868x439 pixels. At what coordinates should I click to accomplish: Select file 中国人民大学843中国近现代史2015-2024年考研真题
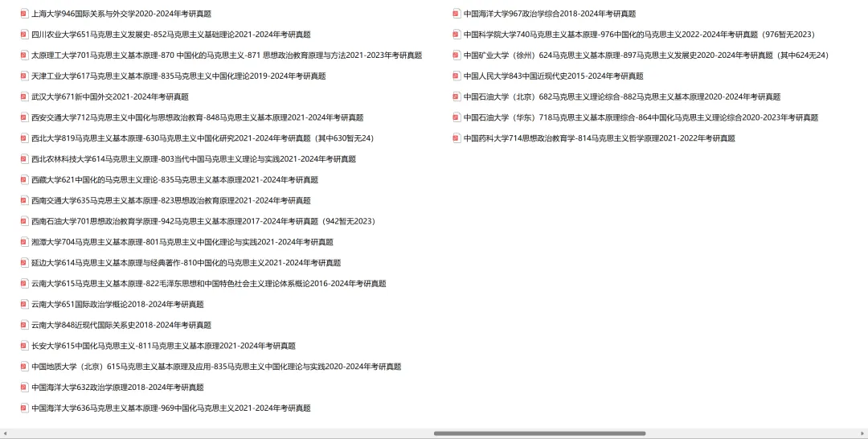[x=554, y=76]
